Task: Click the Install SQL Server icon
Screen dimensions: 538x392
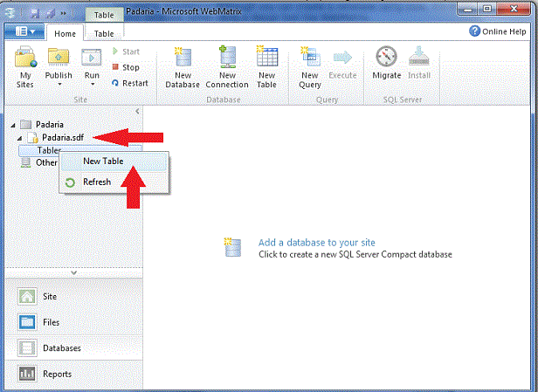Action: tap(419, 57)
